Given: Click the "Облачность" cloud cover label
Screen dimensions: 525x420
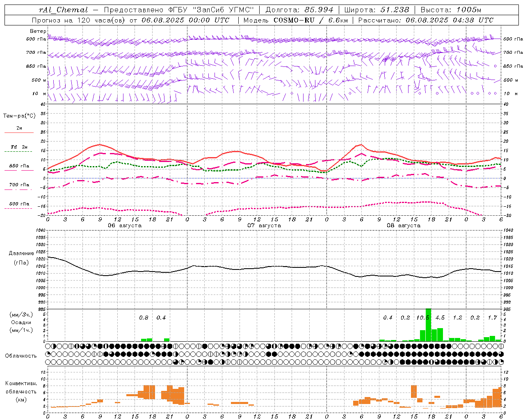Looking at the screenshot, I should [x=21, y=356].
